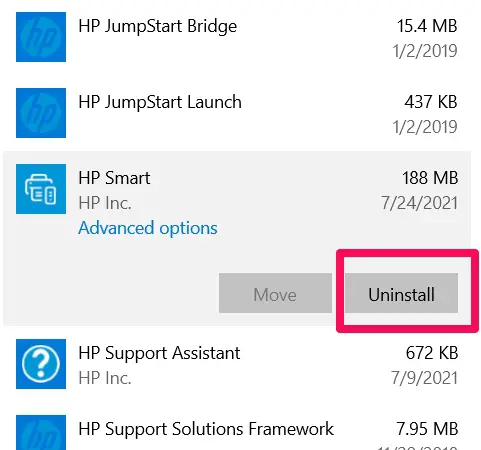The height and width of the screenshot is (450, 481).
Task: Select HP Support Solutions Framework entry name
Action: point(206,429)
